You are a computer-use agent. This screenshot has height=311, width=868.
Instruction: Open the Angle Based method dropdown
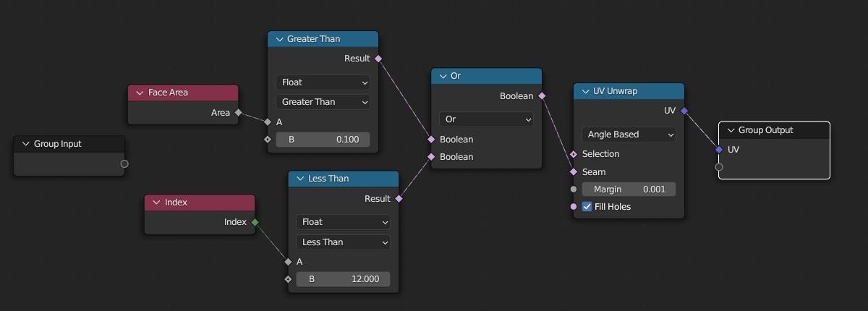[x=629, y=135]
